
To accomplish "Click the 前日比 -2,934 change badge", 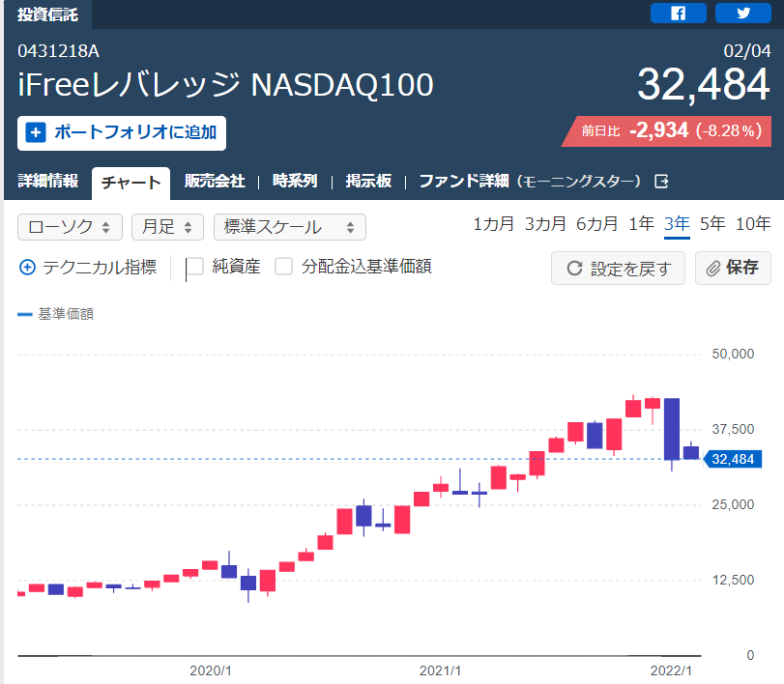I will 667,130.
